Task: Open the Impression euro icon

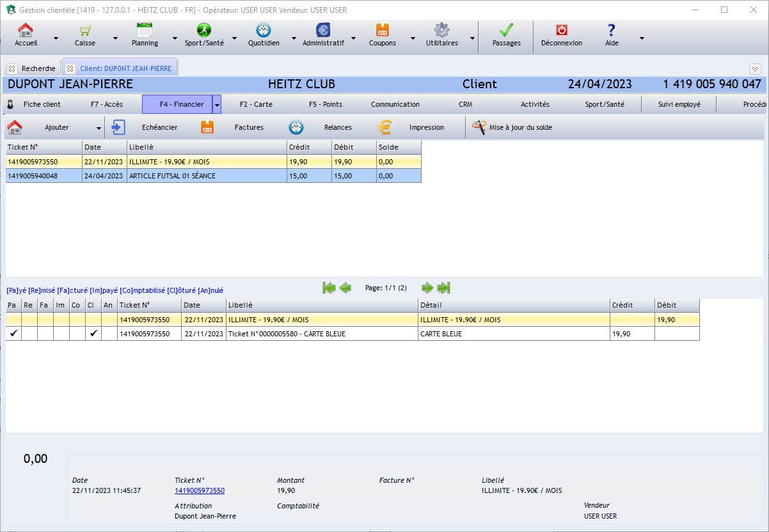Action: tap(384, 127)
